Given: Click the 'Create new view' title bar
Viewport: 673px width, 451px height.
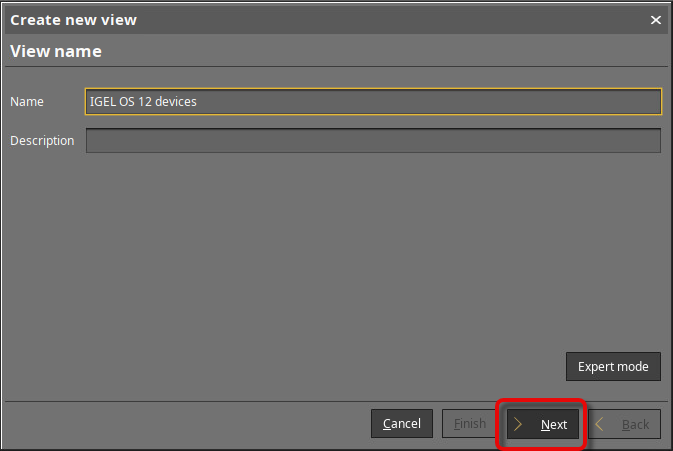Looking at the screenshot, I should point(300,20).
